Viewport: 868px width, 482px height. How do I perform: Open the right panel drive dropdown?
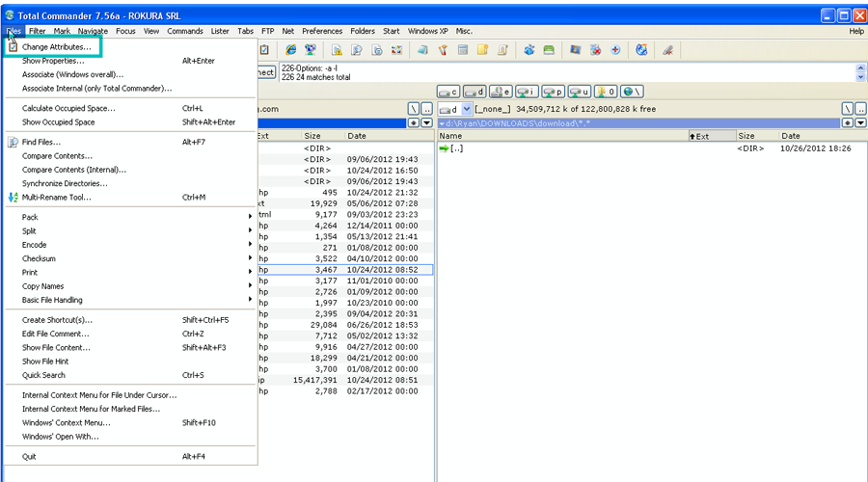click(467, 109)
